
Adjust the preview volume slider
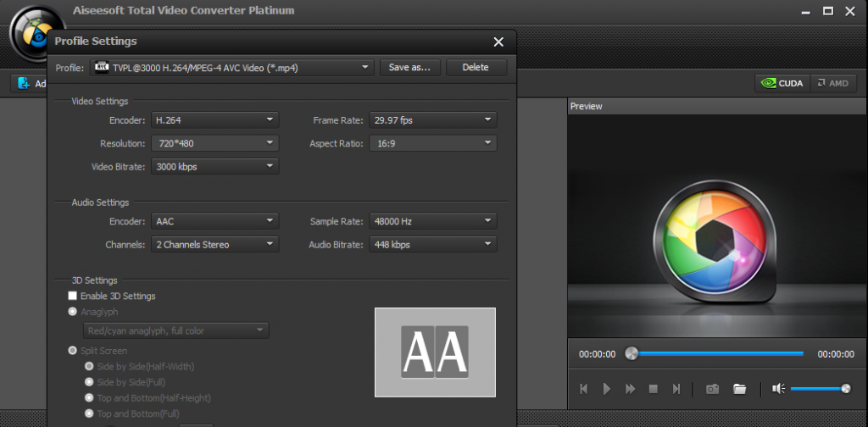[x=821, y=389]
